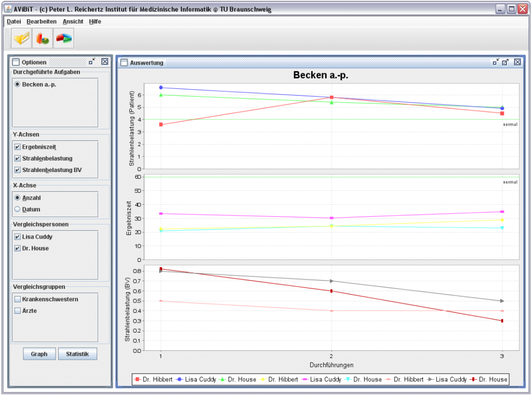
Task: Click red Dr. Hibbert legend entry, first
Action: [x=153, y=379]
